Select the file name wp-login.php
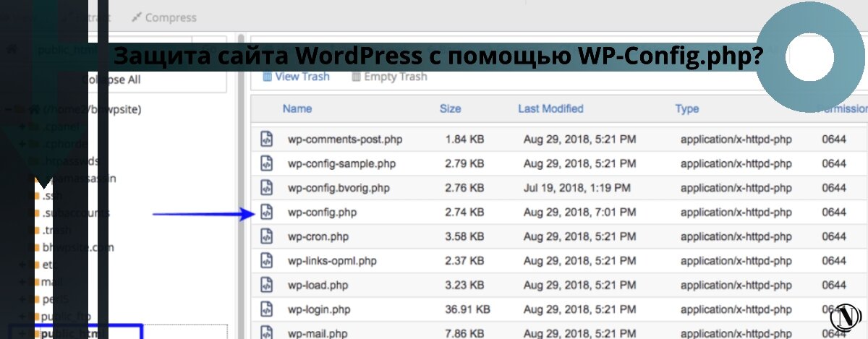The height and width of the screenshot is (339, 868). pyautogui.click(x=319, y=310)
